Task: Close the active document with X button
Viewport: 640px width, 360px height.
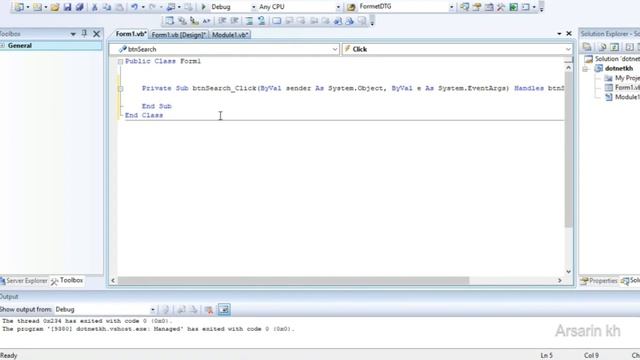Action: 569,33
